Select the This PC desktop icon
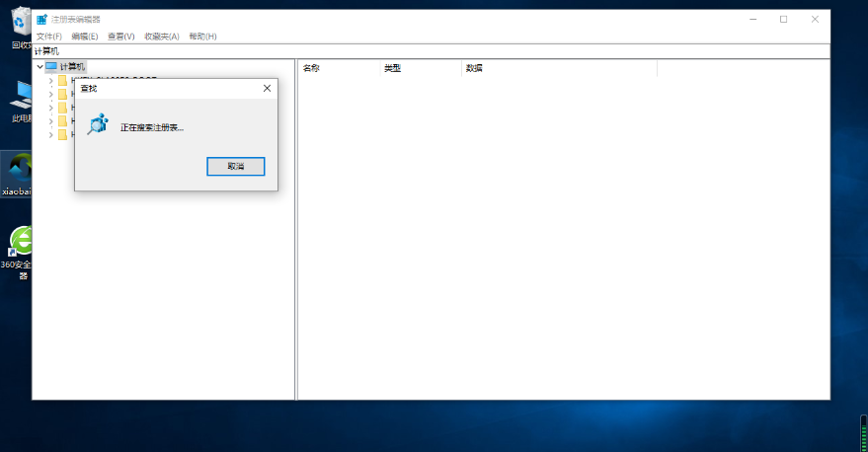The height and width of the screenshot is (452, 868). coord(20,97)
